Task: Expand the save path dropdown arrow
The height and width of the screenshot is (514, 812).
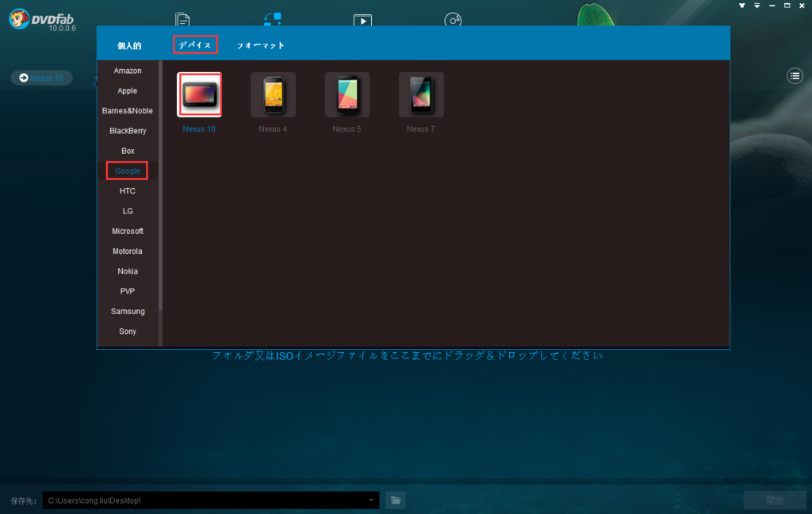Action: [371, 501]
